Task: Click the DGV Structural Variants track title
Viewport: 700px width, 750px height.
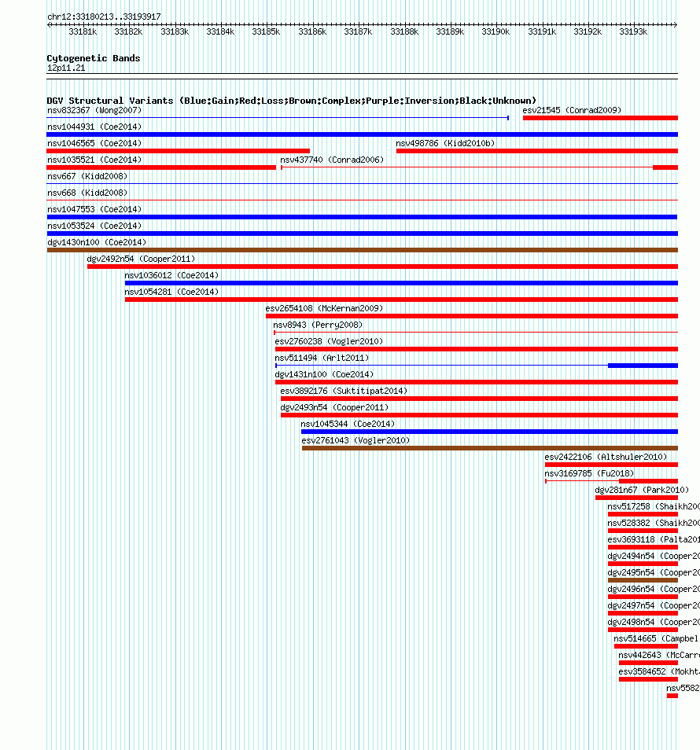Action: click(291, 101)
